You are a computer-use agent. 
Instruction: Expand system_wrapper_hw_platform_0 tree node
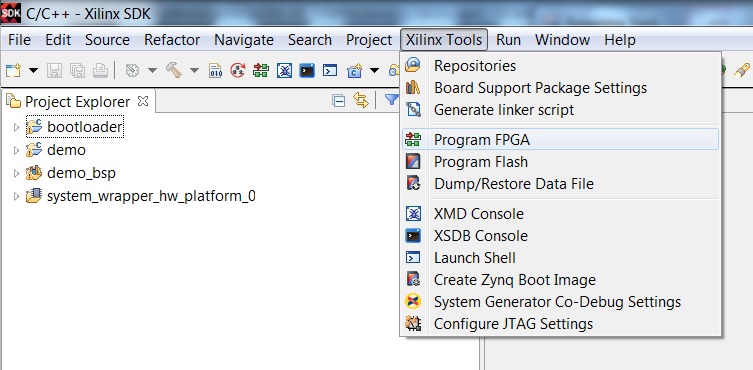pos(16,196)
